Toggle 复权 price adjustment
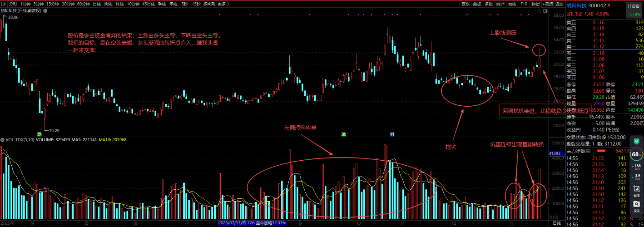Viewport: 644px width, 227px height. [x=466, y=4]
